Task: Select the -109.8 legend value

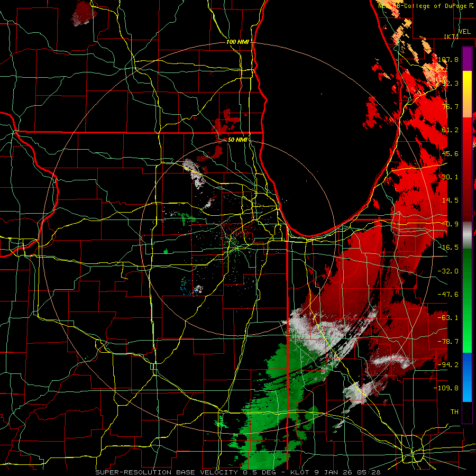Action: pos(446,388)
